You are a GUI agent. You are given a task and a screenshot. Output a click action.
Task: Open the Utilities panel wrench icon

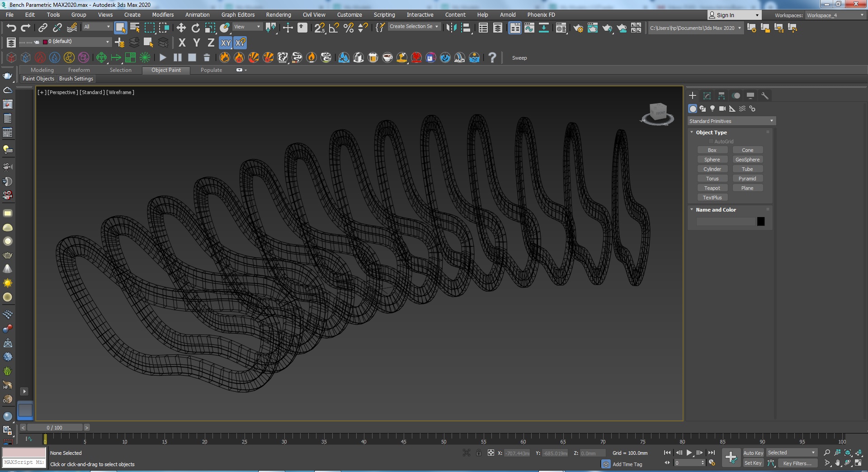point(765,96)
